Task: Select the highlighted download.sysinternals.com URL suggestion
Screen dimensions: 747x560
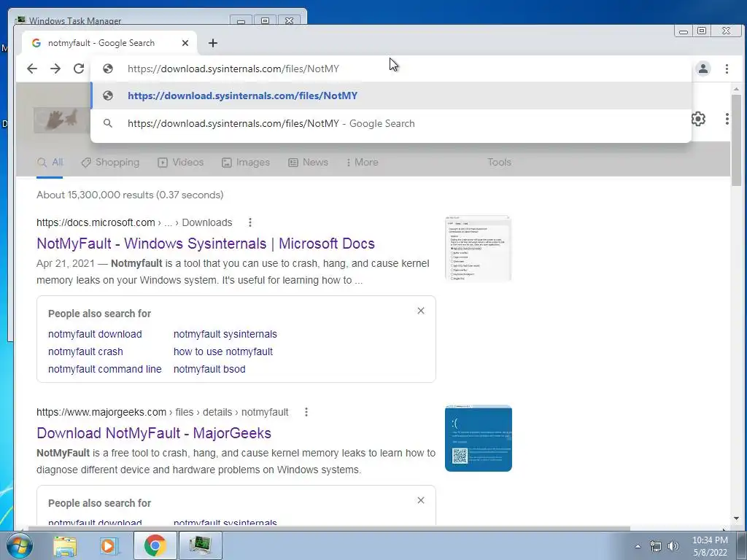Action: [391, 96]
